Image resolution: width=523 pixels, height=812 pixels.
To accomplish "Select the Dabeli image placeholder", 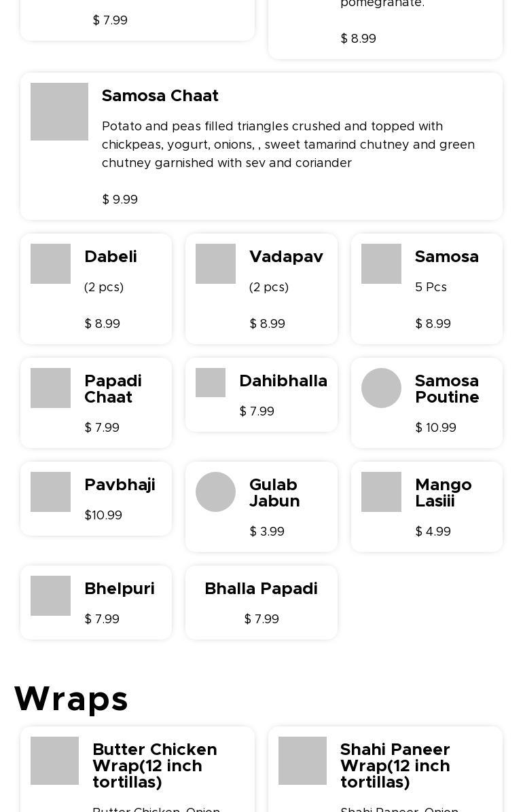I will click(50, 263).
